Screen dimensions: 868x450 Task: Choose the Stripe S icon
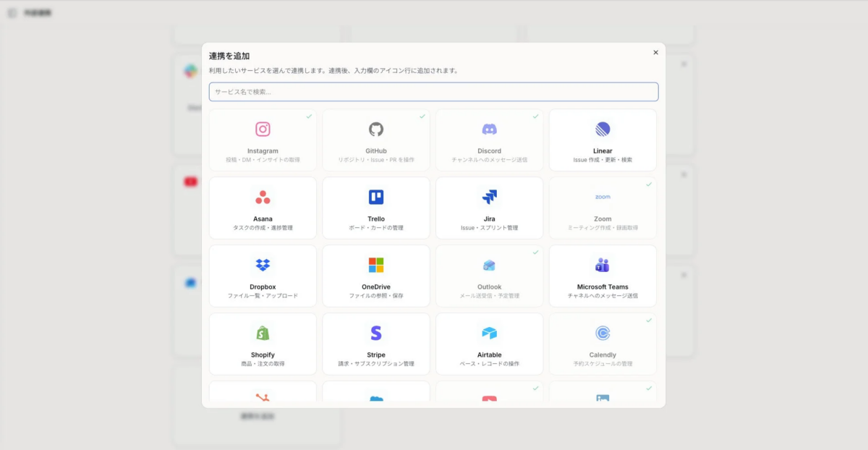click(376, 333)
